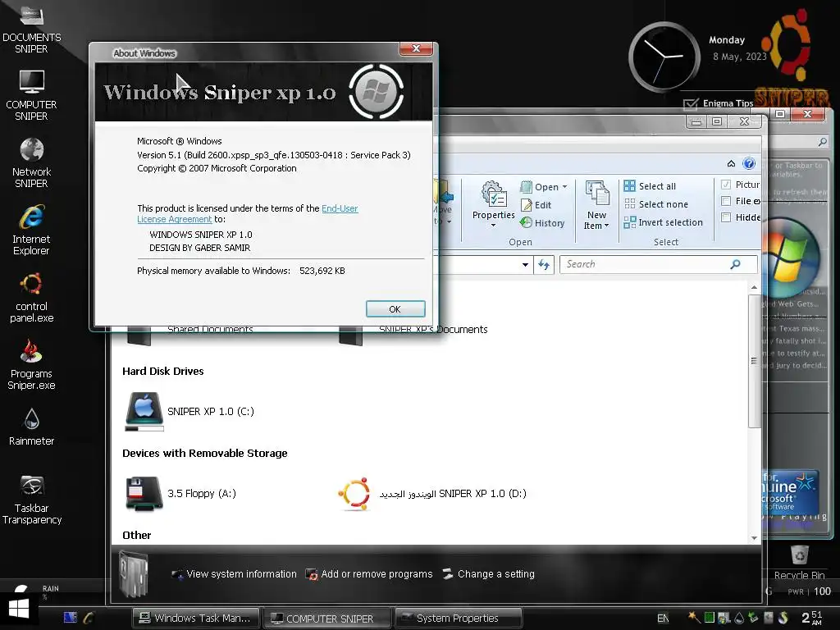Click the analog clock gadget
Screen dimensions: 840x630
[x=664, y=57]
